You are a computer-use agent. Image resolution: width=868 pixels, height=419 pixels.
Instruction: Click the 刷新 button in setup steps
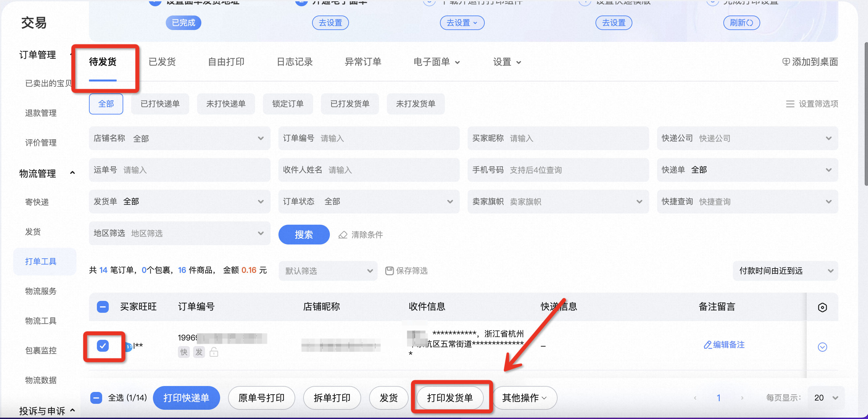[741, 23]
